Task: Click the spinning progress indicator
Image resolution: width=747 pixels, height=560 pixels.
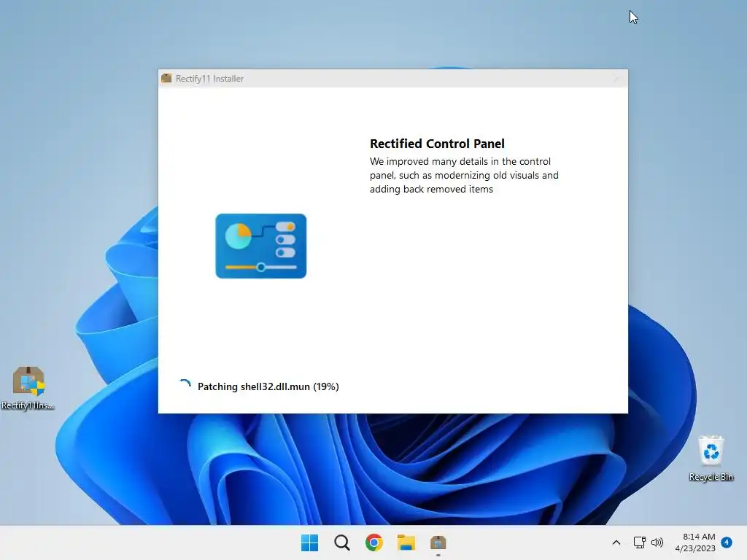Action: (185, 385)
